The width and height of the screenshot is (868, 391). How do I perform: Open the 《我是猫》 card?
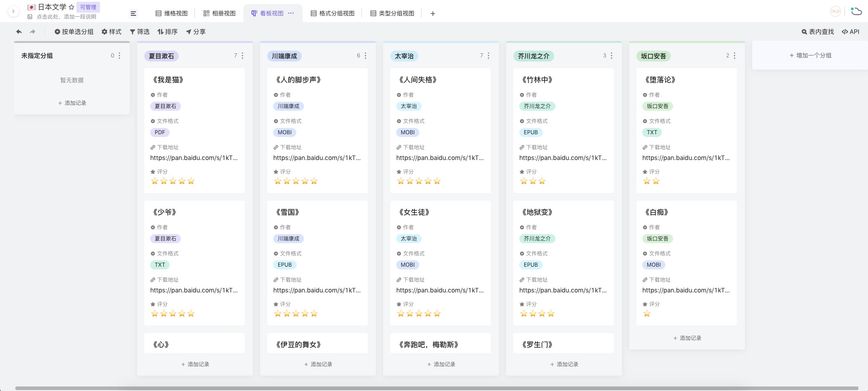point(194,131)
